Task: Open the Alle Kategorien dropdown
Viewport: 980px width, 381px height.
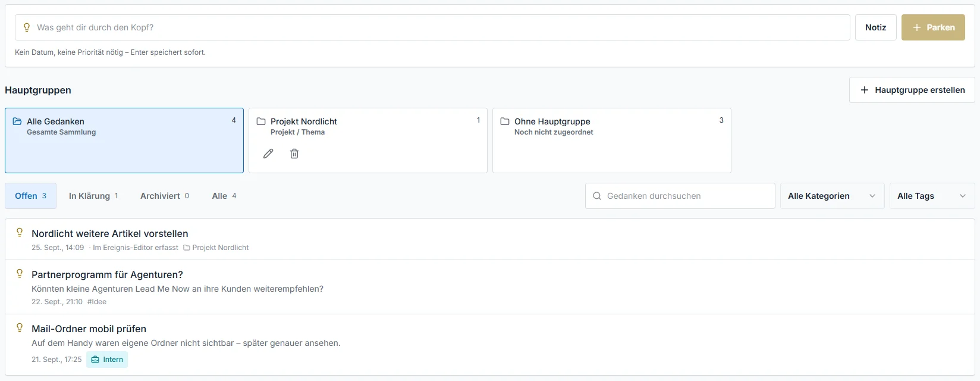Action: click(x=832, y=196)
